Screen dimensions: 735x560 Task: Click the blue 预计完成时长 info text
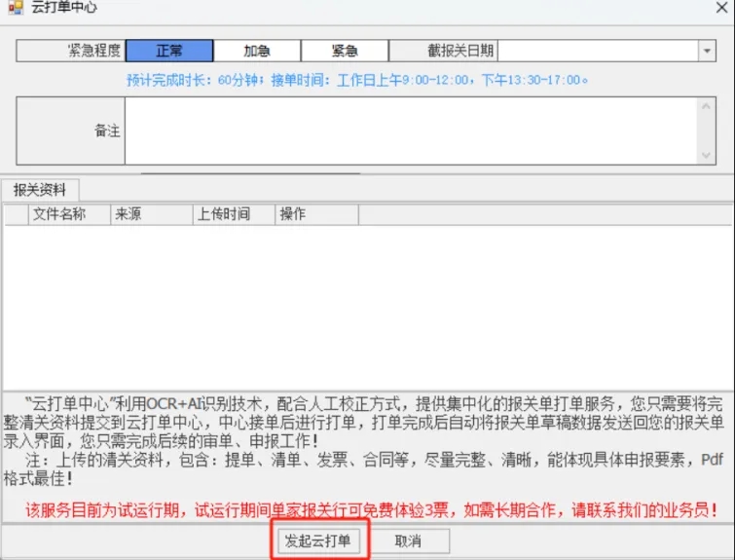[x=357, y=80]
